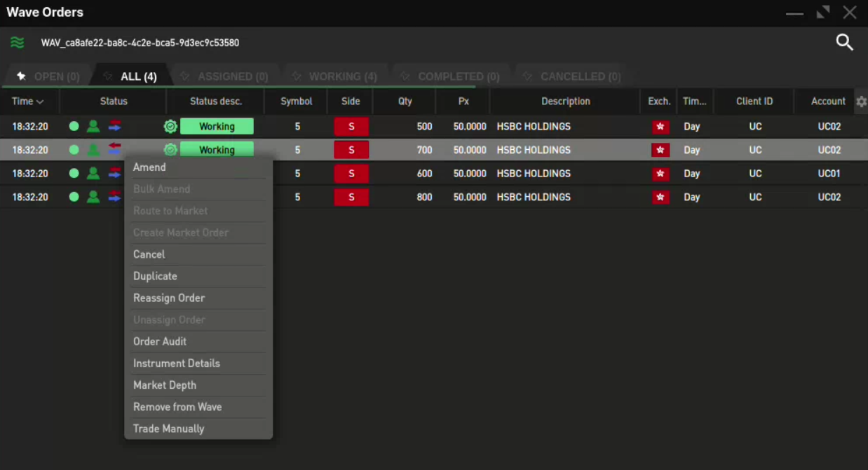Click gear status icon in first row
Screen dimensions: 868x470
pos(170,127)
